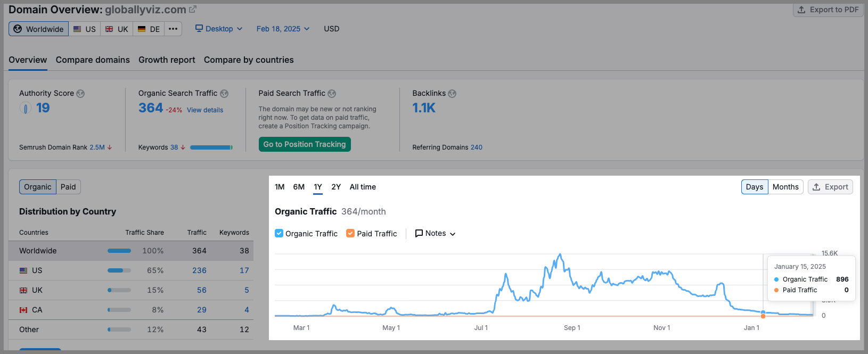This screenshot has height=354, width=868.
Task: Click globe info icon next to Organic Search Traffic
Action: (x=224, y=94)
